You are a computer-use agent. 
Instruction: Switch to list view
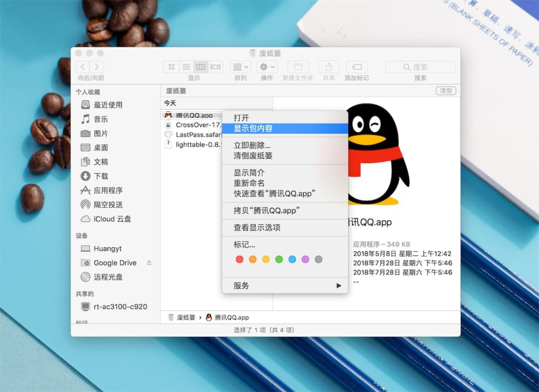coord(186,67)
